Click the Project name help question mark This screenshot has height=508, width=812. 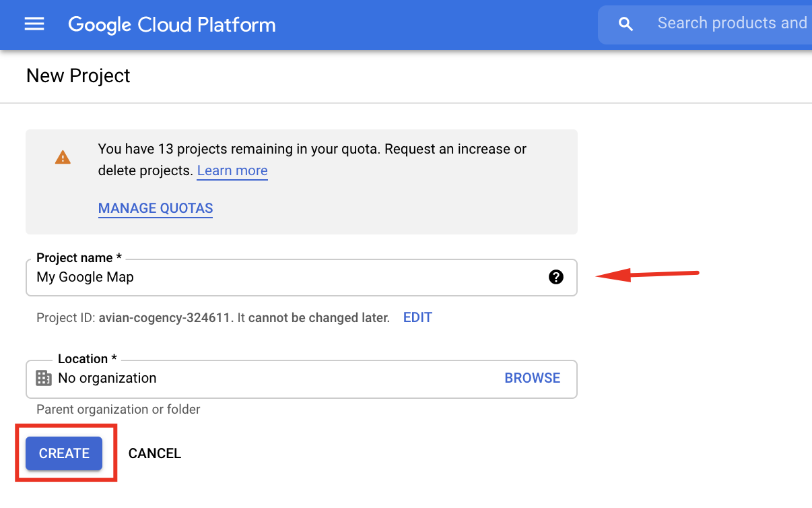[x=555, y=277]
